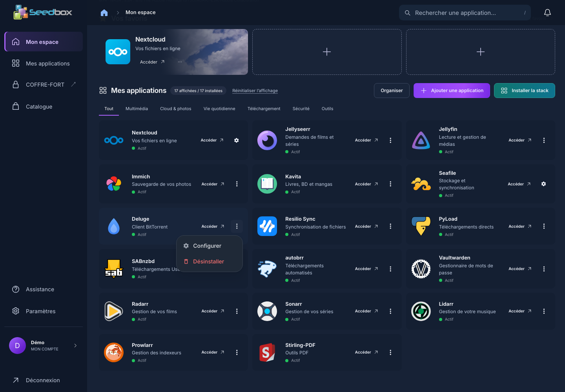Open Radarr three-dot menu
The width and height of the screenshot is (565, 392).
237,311
